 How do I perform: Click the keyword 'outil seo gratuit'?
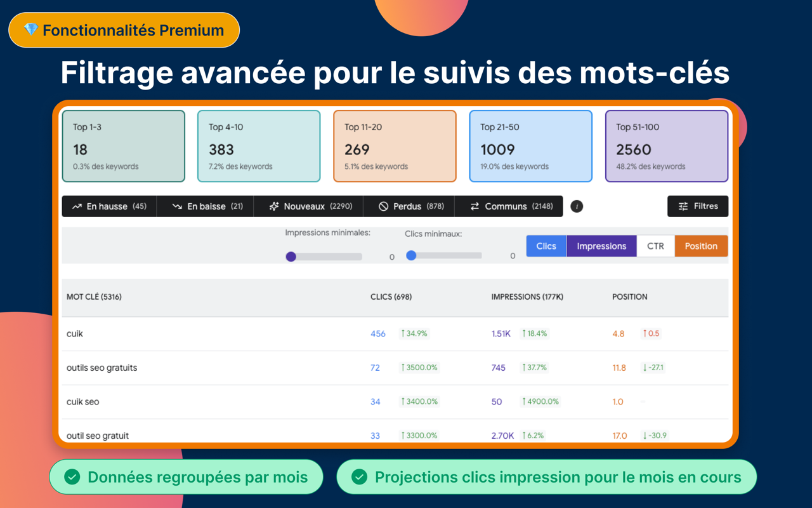point(98,436)
